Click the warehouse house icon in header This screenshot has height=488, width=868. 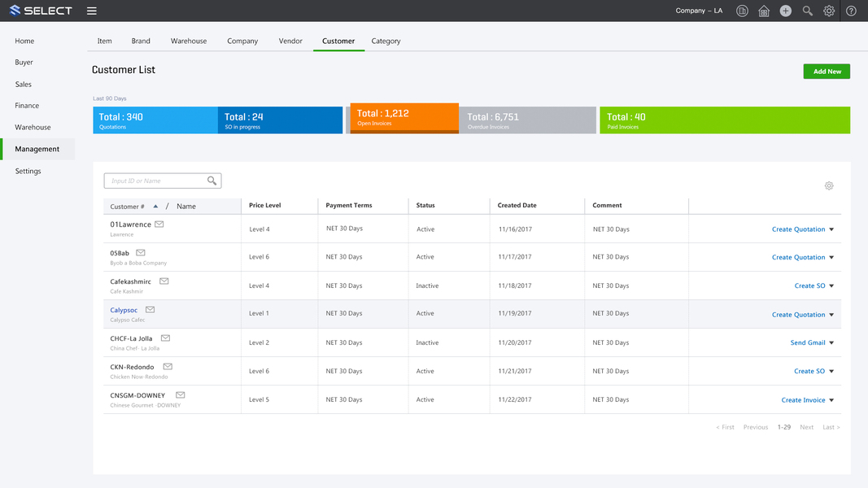pyautogui.click(x=764, y=11)
